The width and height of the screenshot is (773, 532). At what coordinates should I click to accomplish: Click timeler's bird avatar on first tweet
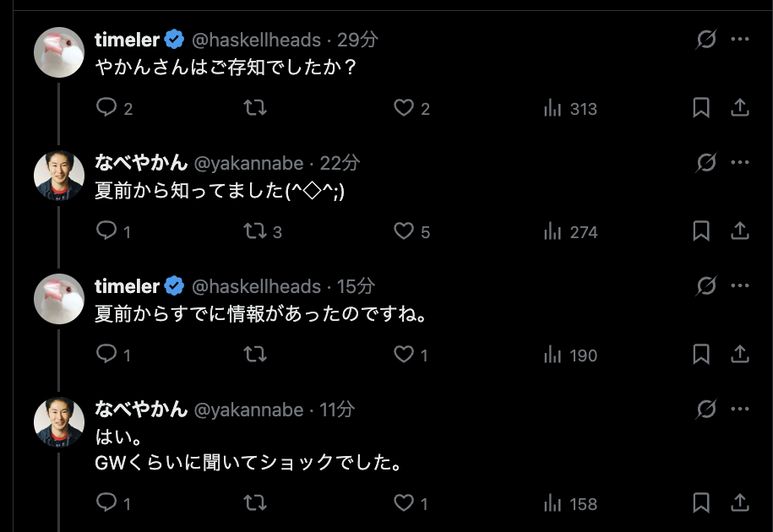(x=59, y=52)
